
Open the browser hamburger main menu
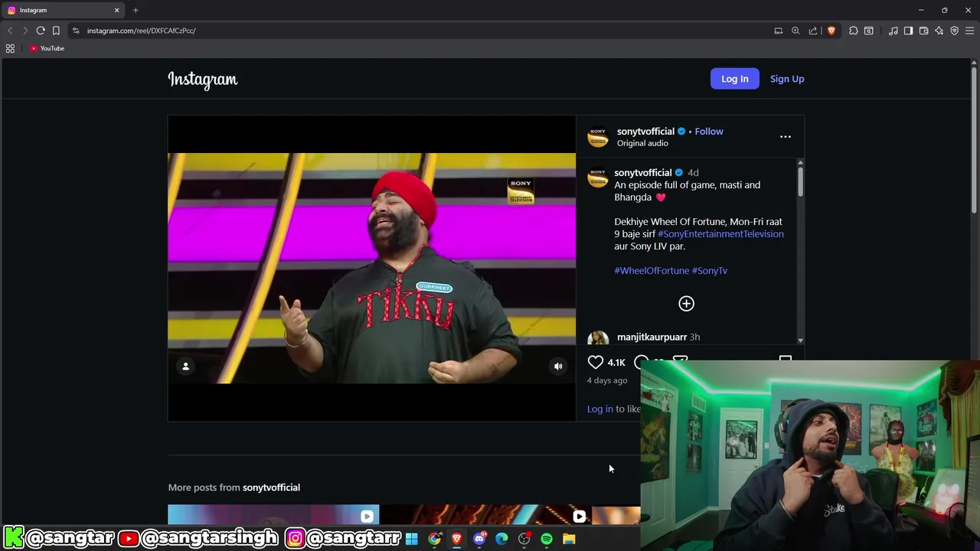point(970,31)
